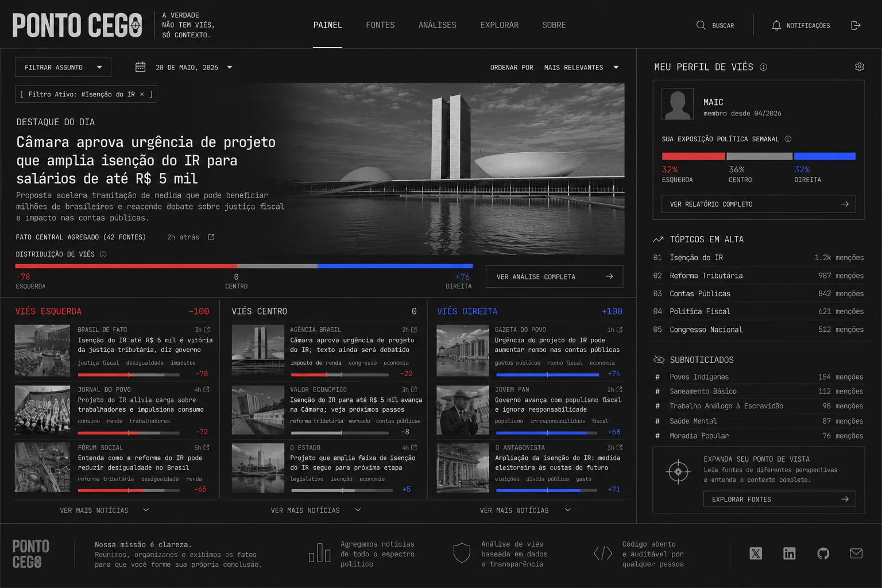
Task: Open underreported topic Saúde Mental
Action: click(x=758, y=421)
